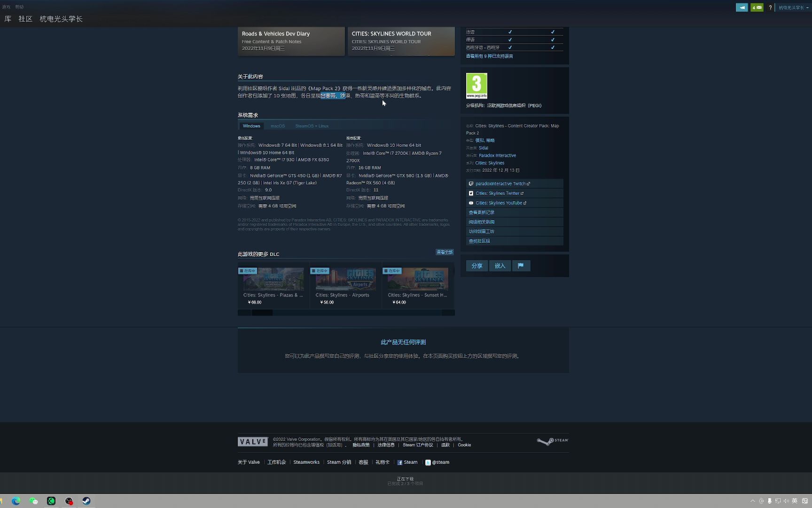Open the Paradox Interactive publisher link
Screen dimensions: 812x508
tap(498, 155)
